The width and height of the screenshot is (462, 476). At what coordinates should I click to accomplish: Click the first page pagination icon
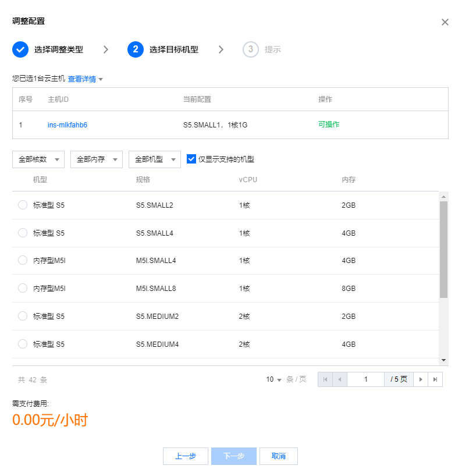coord(325,379)
